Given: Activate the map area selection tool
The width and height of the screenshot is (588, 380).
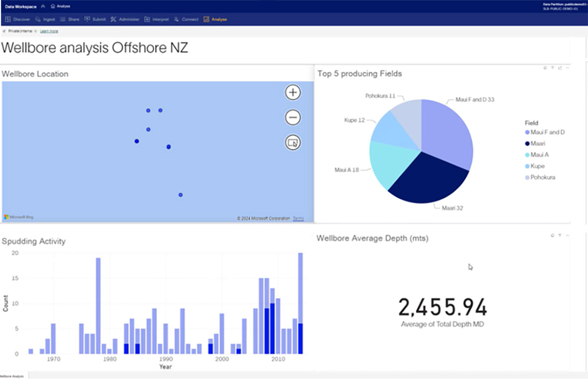Looking at the screenshot, I should (292, 142).
